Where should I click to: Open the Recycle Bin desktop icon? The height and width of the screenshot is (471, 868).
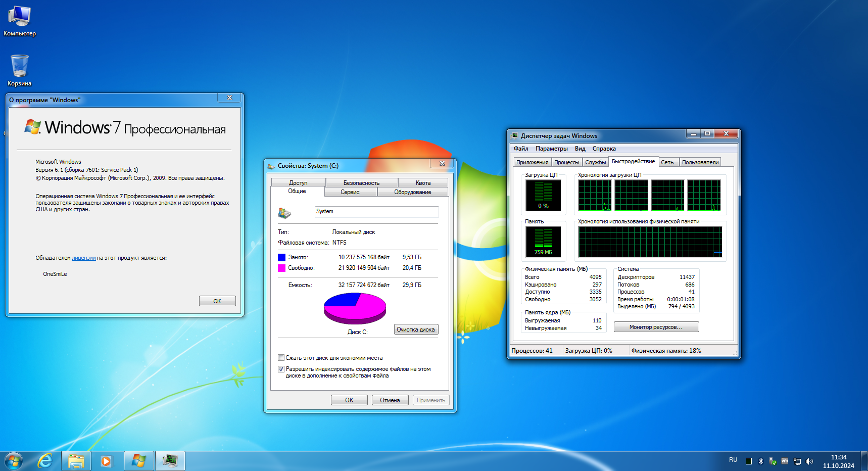pyautogui.click(x=19, y=70)
